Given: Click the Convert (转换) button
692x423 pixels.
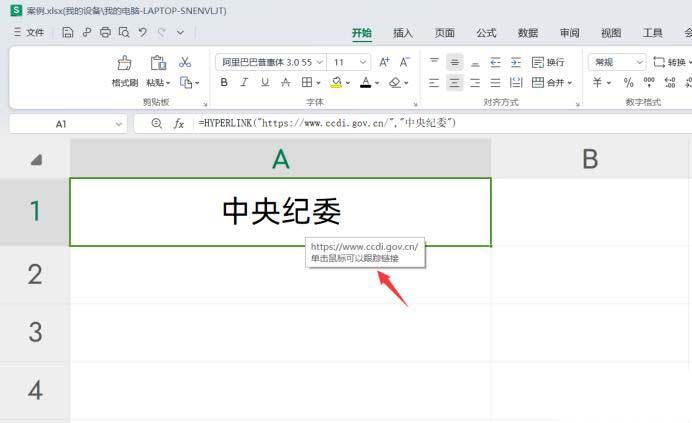Looking at the screenshot, I should click(671, 62).
